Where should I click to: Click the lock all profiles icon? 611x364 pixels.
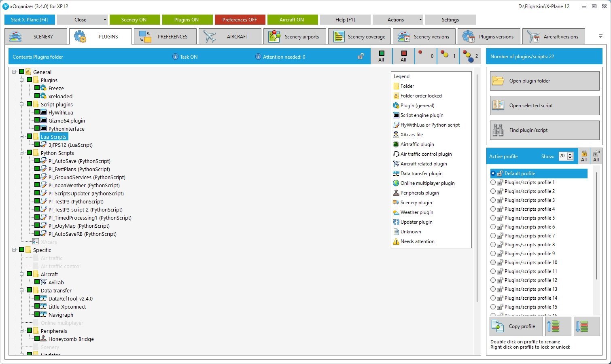(x=583, y=156)
